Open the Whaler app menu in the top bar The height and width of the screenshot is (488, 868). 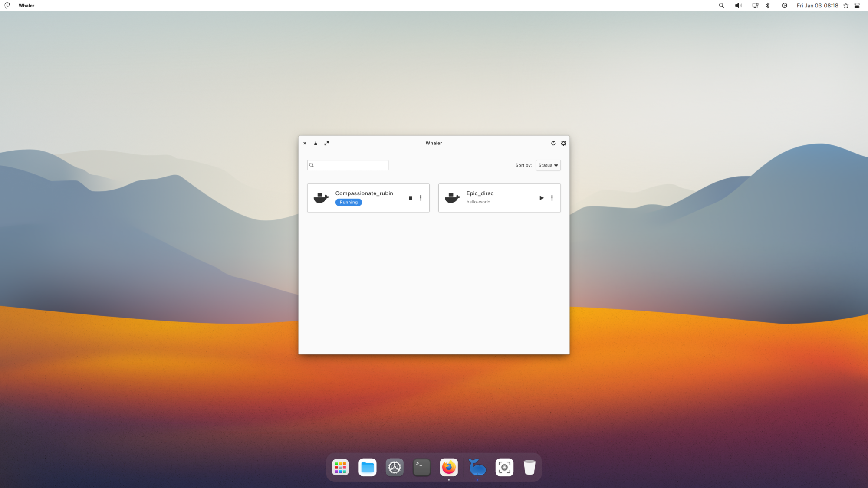pos(26,6)
